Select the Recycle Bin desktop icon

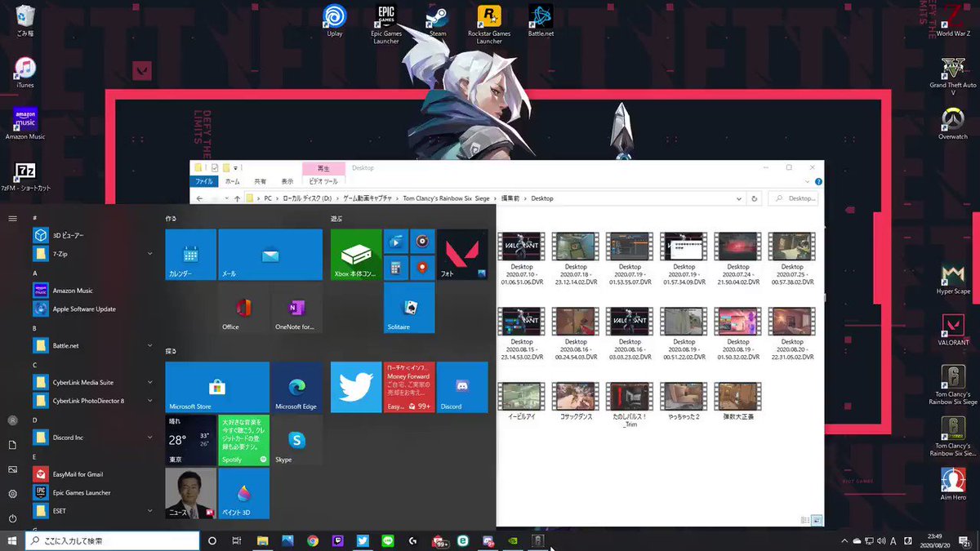[25, 20]
